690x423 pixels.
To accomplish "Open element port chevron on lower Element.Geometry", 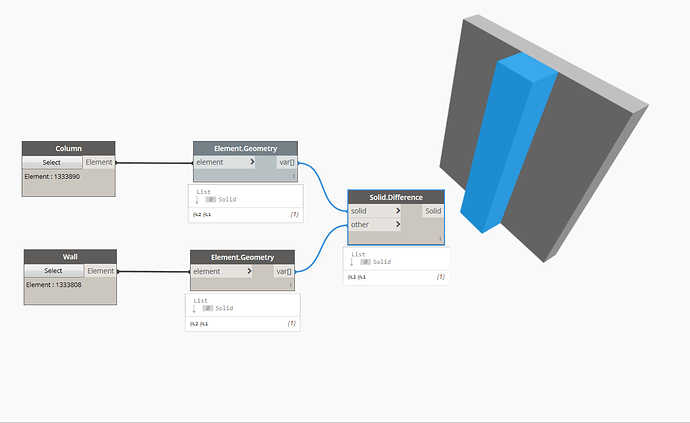I will tap(249, 271).
